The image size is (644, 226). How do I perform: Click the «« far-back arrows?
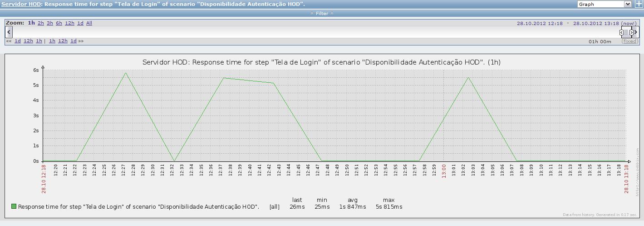[9, 41]
